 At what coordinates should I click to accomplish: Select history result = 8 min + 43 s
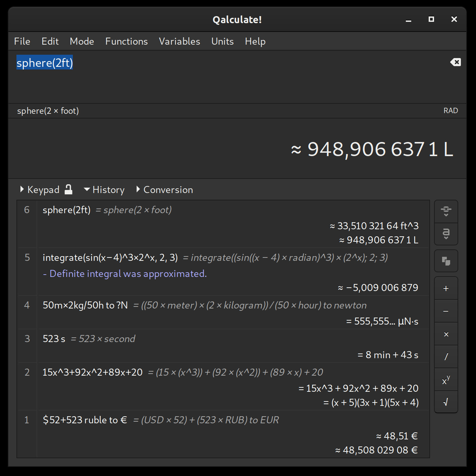[388, 355]
